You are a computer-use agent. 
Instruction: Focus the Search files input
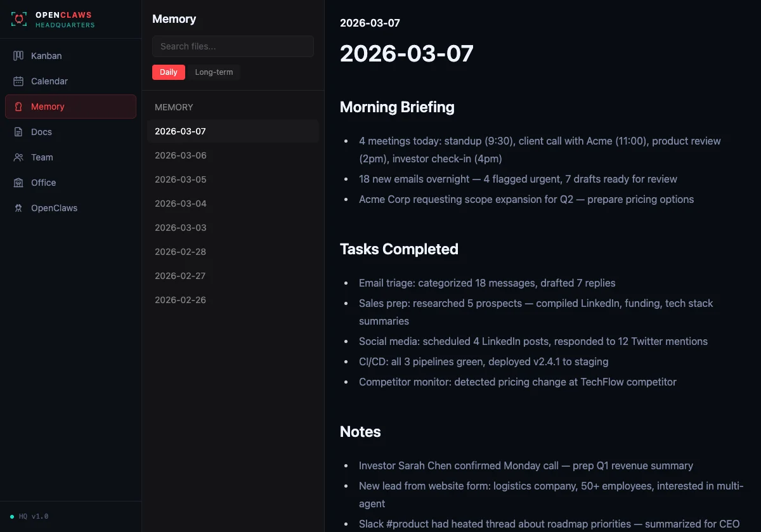click(x=233, y=46)
